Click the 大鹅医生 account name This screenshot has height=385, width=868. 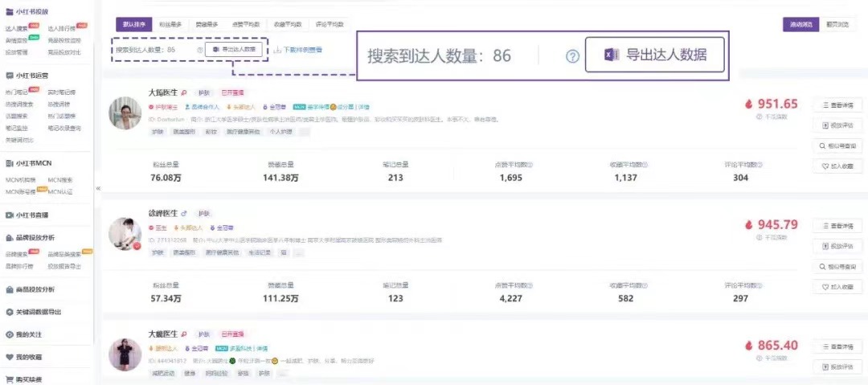tap(162, 92)
